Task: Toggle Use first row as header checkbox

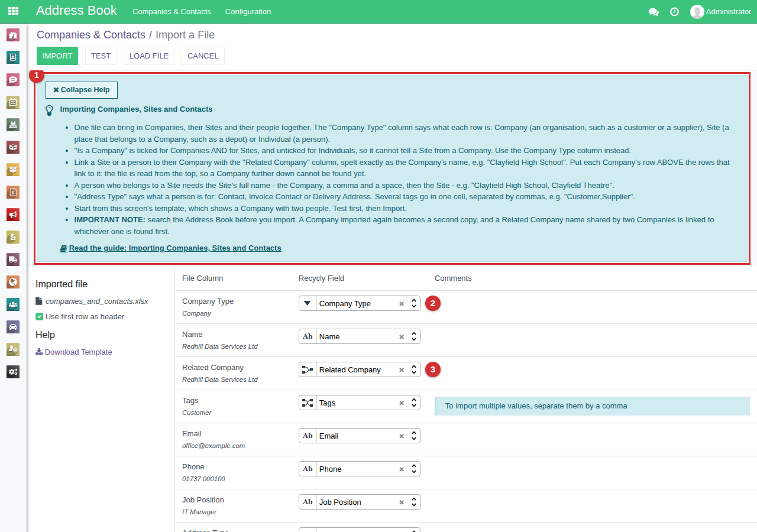Action: (39, 316)
